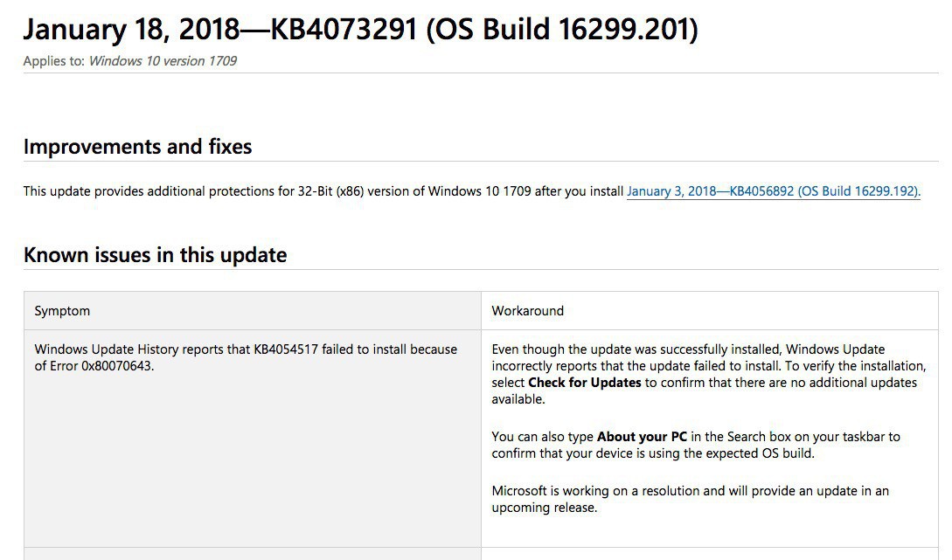Click the 'upcoming release.' text in Workaround cell

tap(544, 507)
